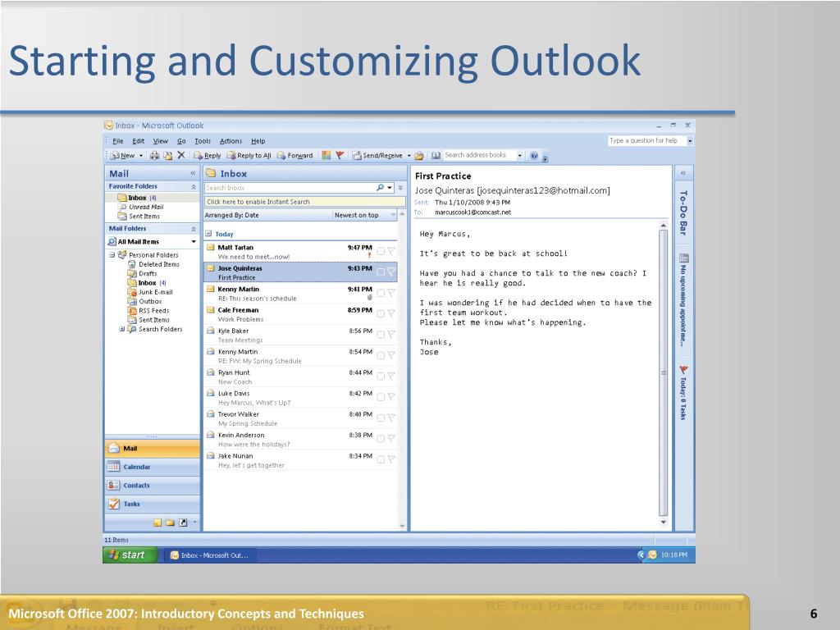Flag the Cale Freeman message
Screen dimensions: 840x630
[x=391, y=313]
